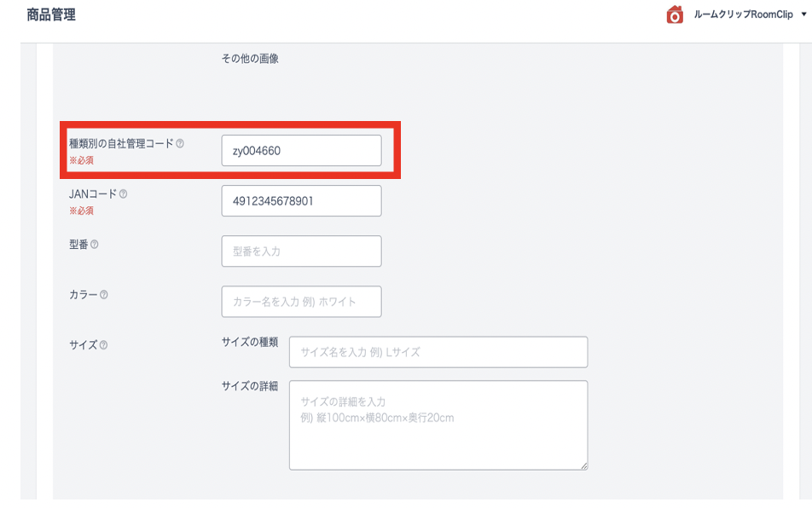Click the JANコード field label
The height and width of the screenshot is (508, 812).
[x=92, y=194]
